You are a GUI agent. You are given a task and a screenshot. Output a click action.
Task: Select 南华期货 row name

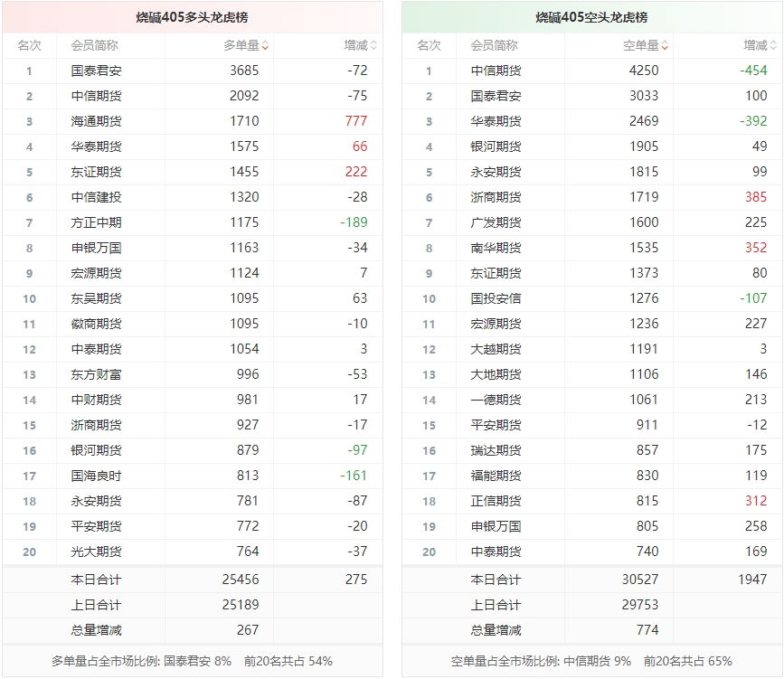(x=496, y=249)
